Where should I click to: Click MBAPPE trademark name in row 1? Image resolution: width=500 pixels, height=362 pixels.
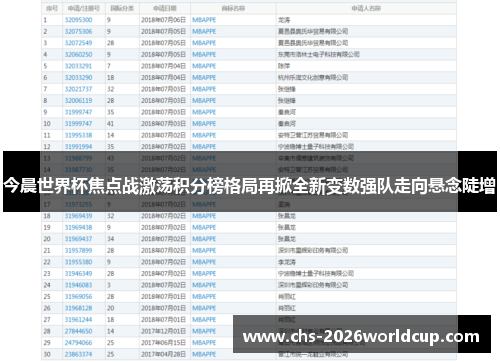click(x=204, y=20)
